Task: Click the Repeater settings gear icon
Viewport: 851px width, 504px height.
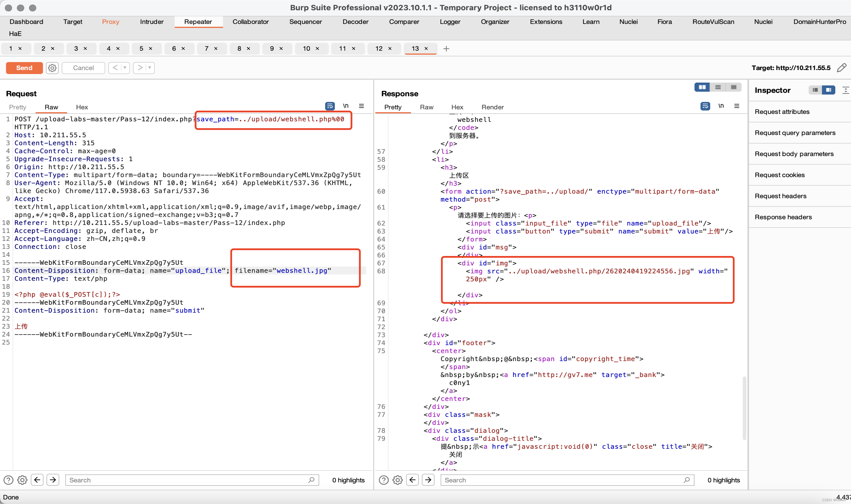Action: coord(52,68)
